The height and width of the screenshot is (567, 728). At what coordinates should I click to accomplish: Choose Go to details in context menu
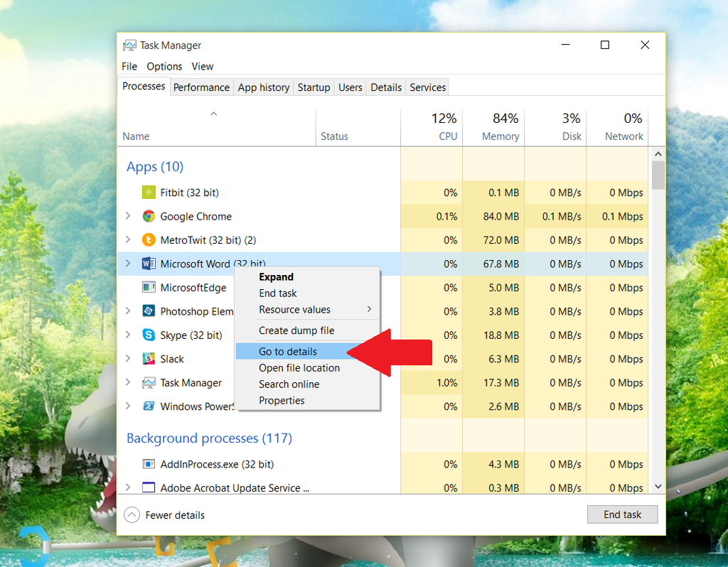pos(288,351)
